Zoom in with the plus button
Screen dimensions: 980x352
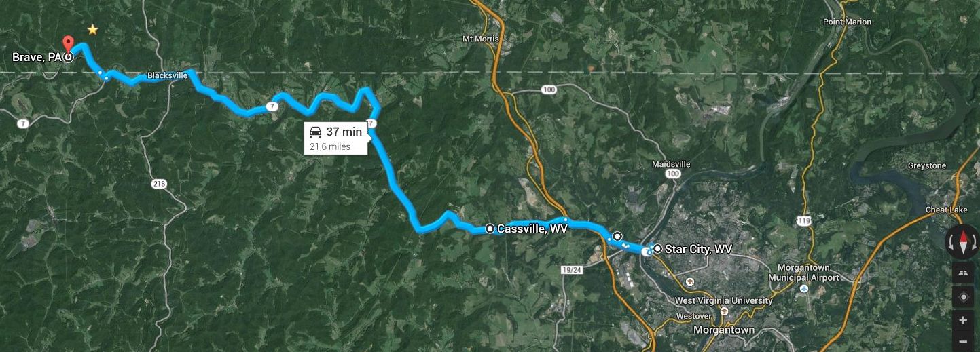tap(963, 320)
